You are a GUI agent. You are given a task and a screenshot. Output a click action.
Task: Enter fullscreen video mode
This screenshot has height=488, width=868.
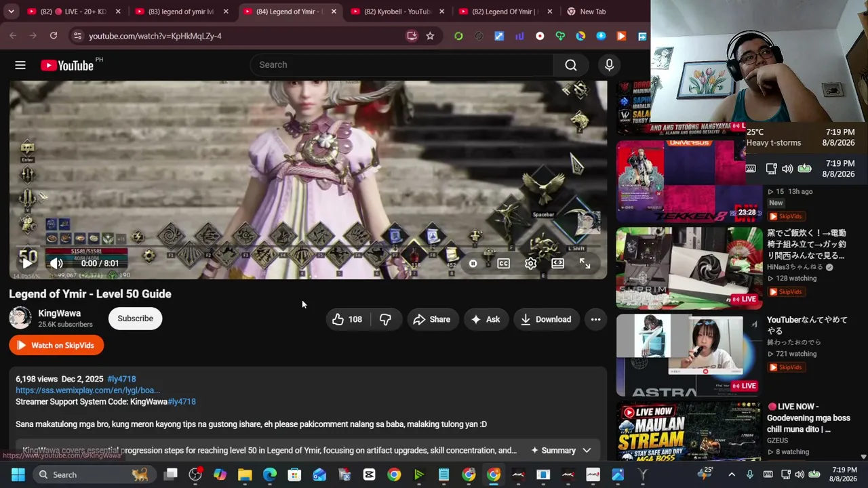pos(585,264)
